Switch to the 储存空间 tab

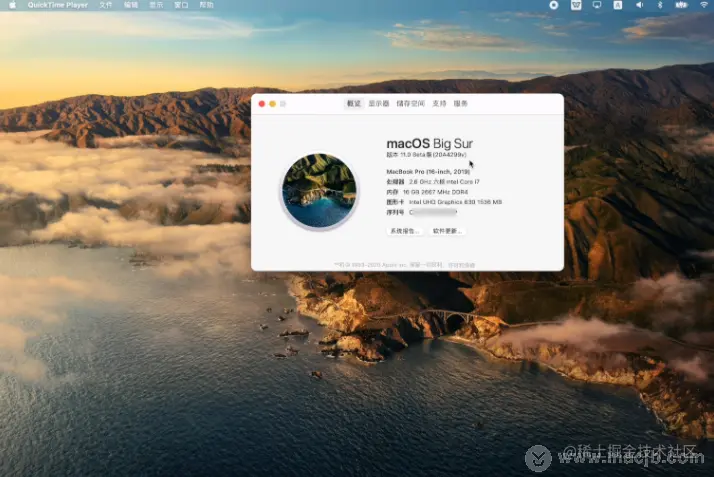411,104
